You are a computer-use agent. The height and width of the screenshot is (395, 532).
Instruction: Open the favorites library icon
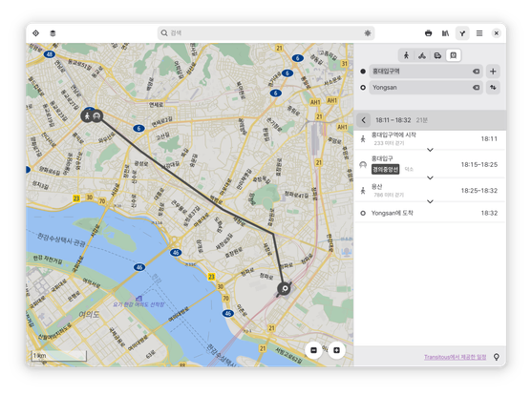point(445,32)
